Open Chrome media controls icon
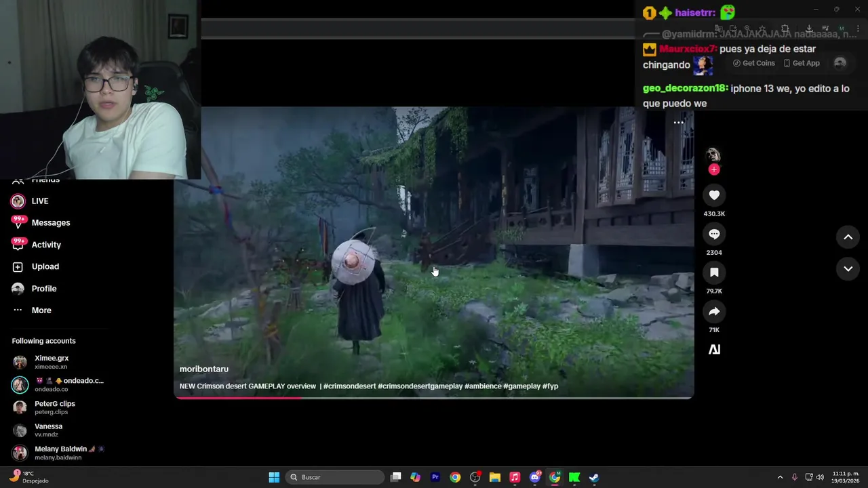The width and height of the screenshot is (868, 488). (x=825, y=28)
